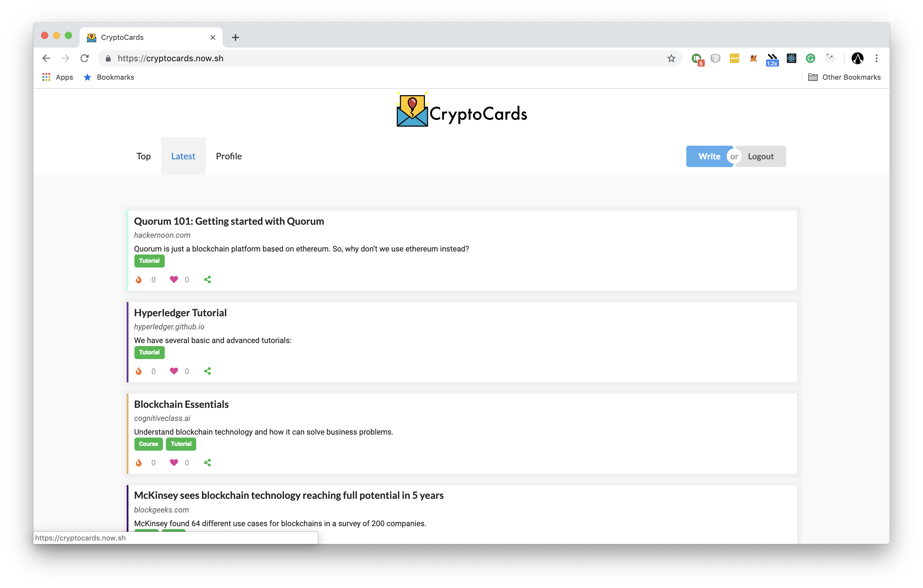Image resolution: width=923 pixels, height=588 pixels.
Task: Click the fire reaction on Quorum 101 card
Action: [x=139, y=279]
